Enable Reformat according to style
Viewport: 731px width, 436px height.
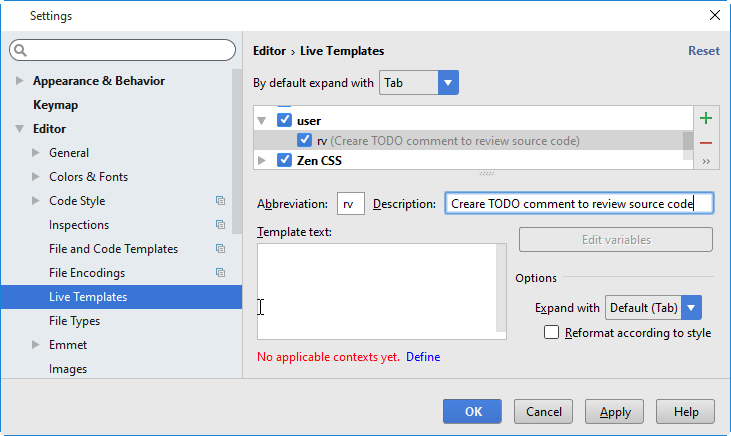pos(551,333)
